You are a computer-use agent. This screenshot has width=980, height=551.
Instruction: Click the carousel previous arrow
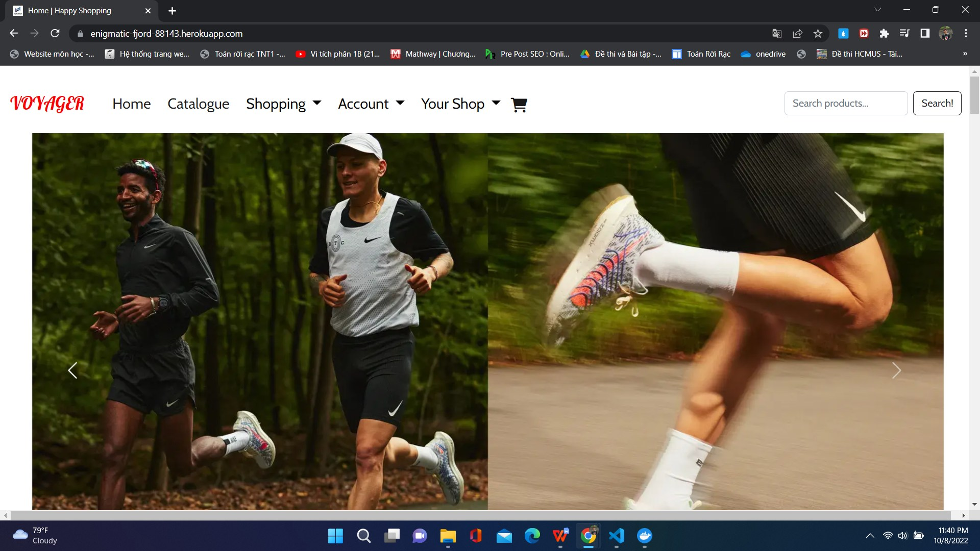point(72,370)
